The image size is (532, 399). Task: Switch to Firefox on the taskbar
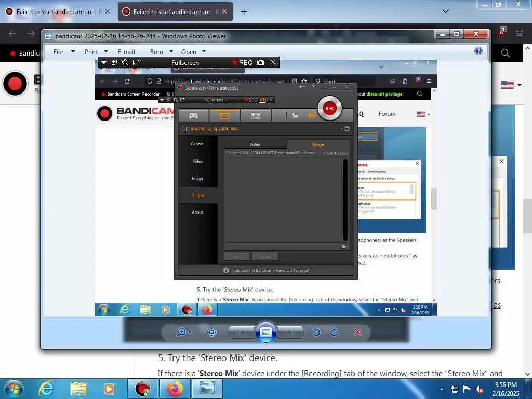click(175, 389)
